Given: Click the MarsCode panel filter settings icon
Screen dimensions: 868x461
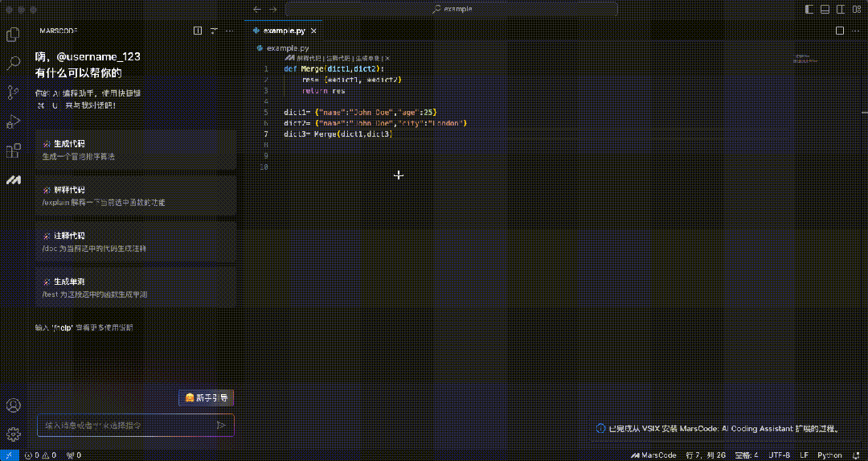Looking at the screenshot, I should (x=214, y=31).
